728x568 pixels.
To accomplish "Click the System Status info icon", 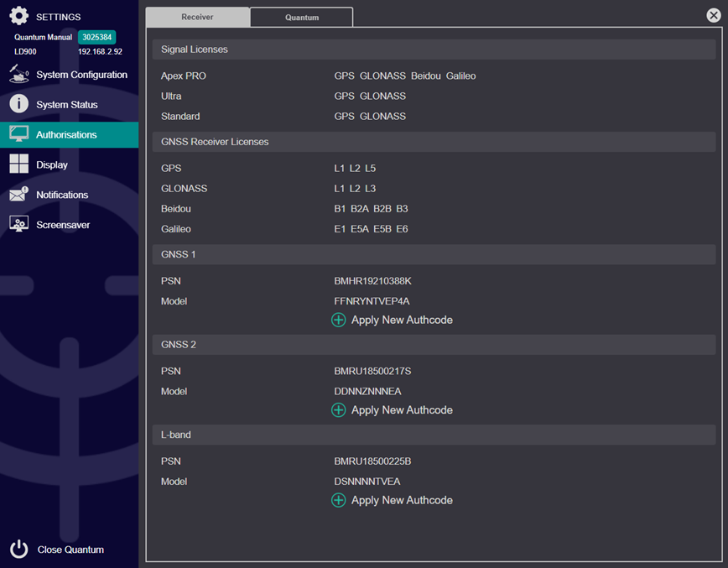I will tap(18, 104).
